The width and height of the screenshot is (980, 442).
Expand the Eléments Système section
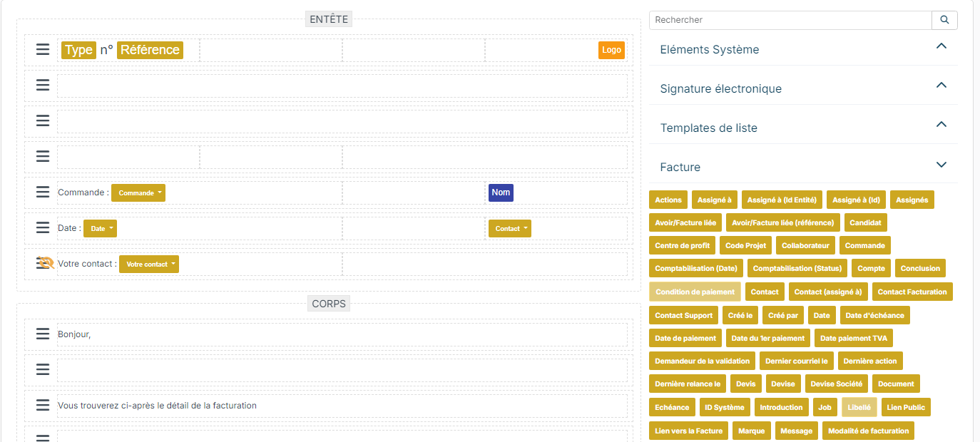(x=803, y=49)
